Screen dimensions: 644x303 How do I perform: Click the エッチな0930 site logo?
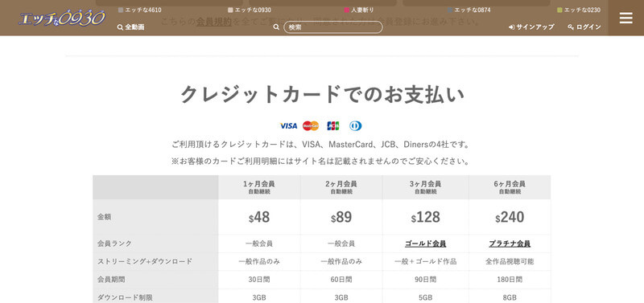coord(62,18)
